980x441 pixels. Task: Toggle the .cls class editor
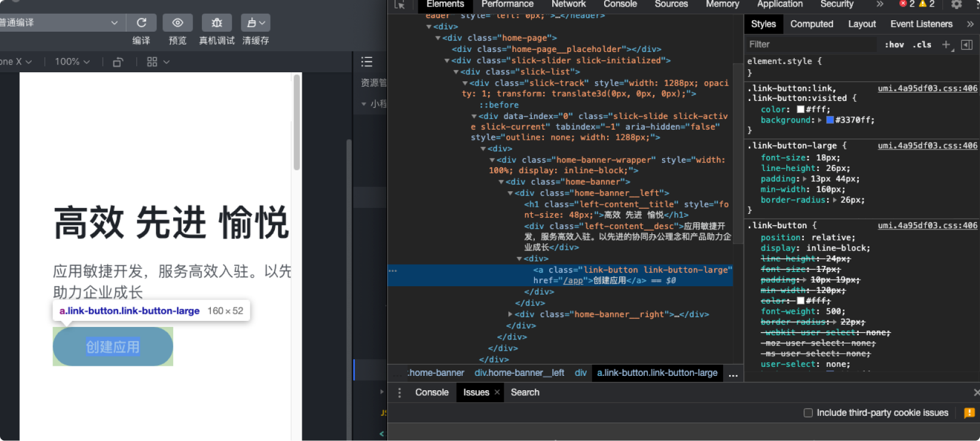pos(922,45)
